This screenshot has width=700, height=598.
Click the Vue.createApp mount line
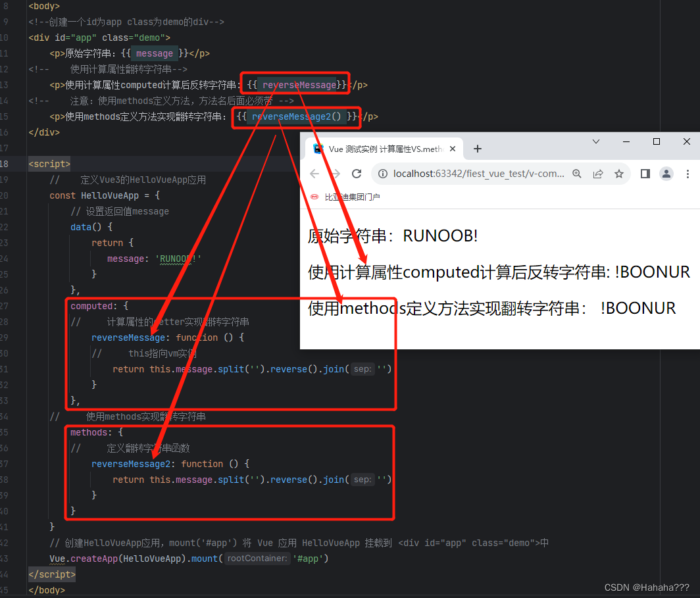pos(189,559)
